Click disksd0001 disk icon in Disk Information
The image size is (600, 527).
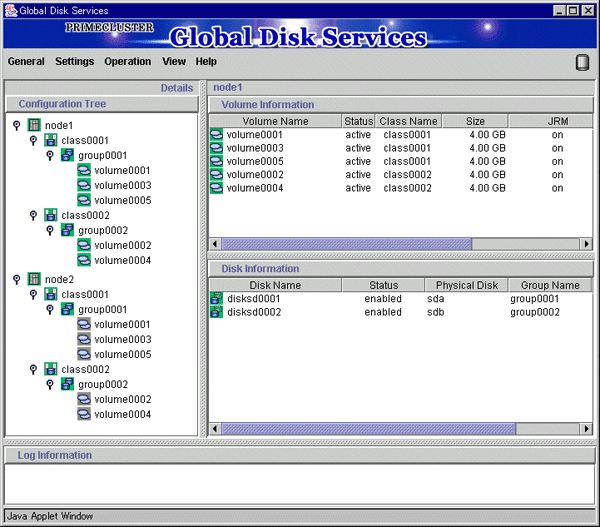pyautogui.click(x=216, y=299)
